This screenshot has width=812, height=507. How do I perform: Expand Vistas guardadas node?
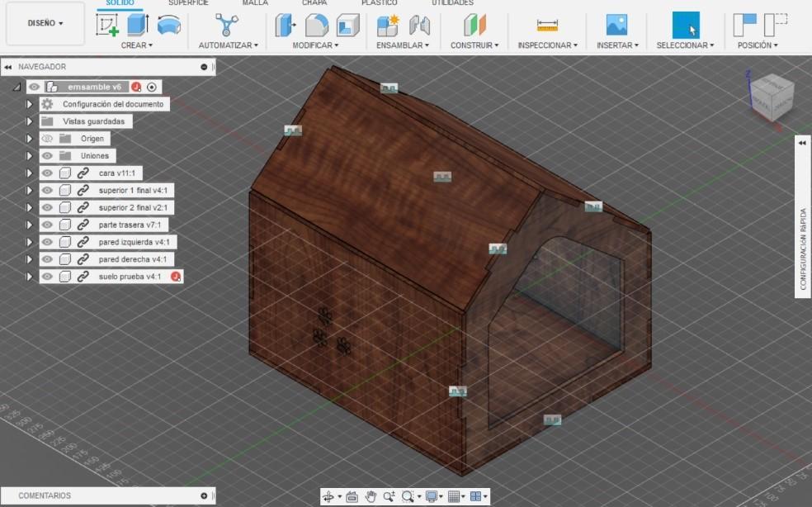pyautogui.click(x=30, y=121)
